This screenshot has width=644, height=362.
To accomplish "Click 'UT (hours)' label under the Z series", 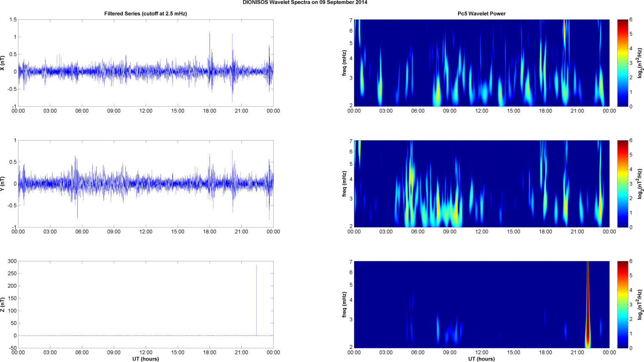I will pos(146,359).
